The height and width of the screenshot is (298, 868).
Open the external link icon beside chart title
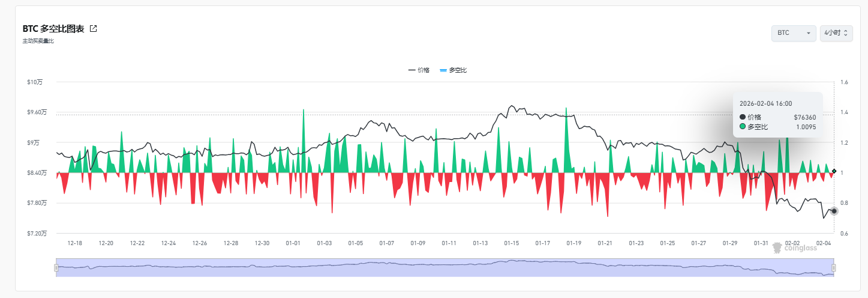pyautogui.click(x=93, y=29)
